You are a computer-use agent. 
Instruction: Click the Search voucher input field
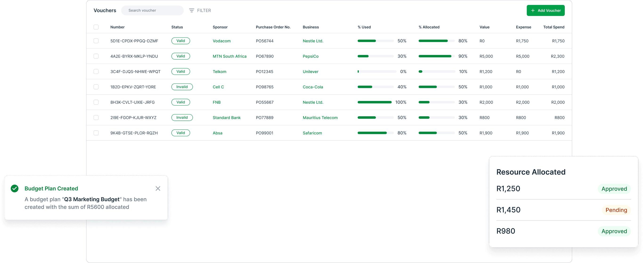coord(152,11)
